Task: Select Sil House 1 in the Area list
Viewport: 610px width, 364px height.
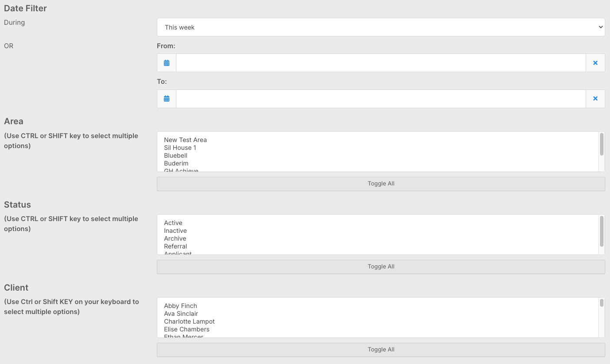Action: 378,148
